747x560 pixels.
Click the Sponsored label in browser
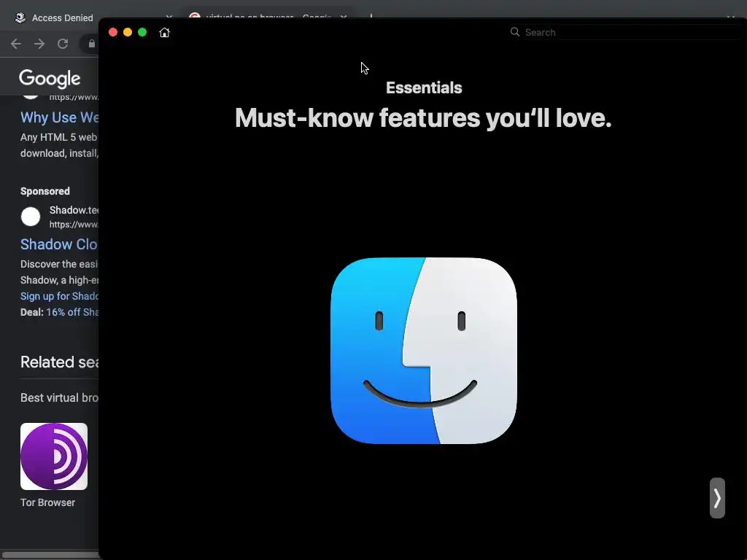coord(44,191)
